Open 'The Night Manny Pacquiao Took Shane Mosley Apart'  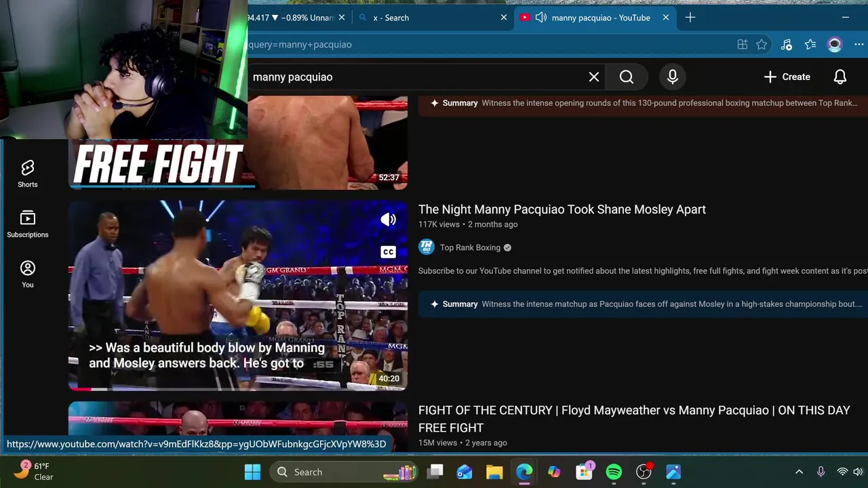pyautogui.click(x=562, y=209)
